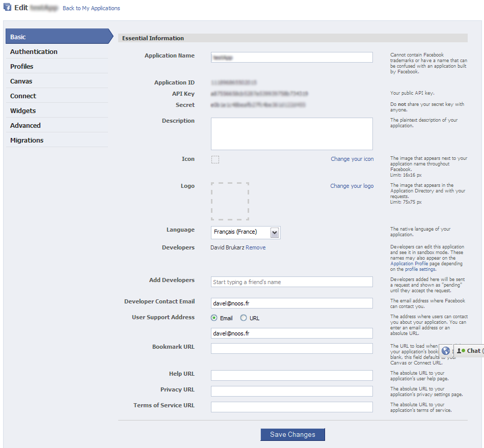Select the URL radio button

(244, 318)
